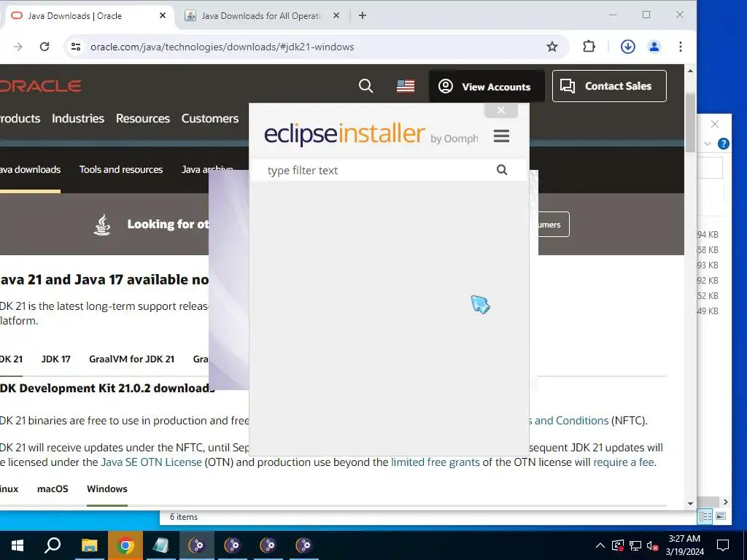
Task: Click the page scrollbar up arrow
Action: [690, 71]
